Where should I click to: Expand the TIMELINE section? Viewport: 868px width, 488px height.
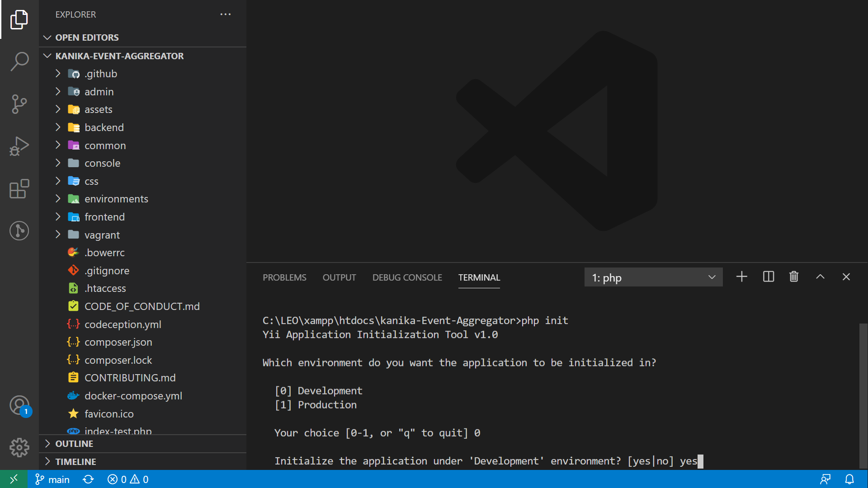click(x=143, y=462)
